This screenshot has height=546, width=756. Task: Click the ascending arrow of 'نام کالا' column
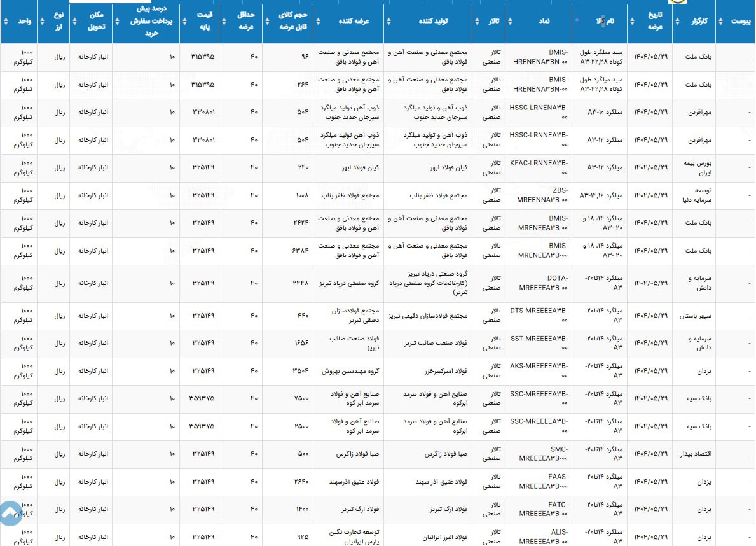point(577,19)
